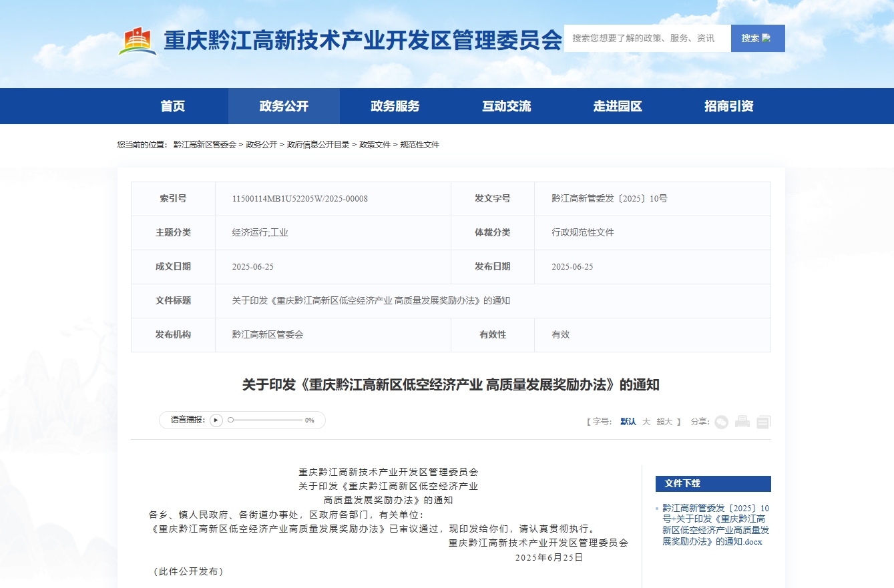This screenshot has height=588, width=894.
Task: Click the search button
Action: coord(757,39)
